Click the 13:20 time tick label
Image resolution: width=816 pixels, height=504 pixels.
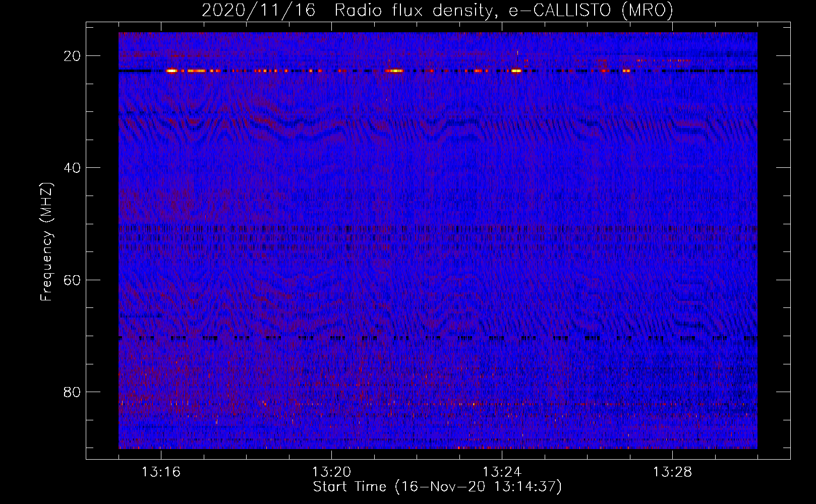[x=331, y=472]
